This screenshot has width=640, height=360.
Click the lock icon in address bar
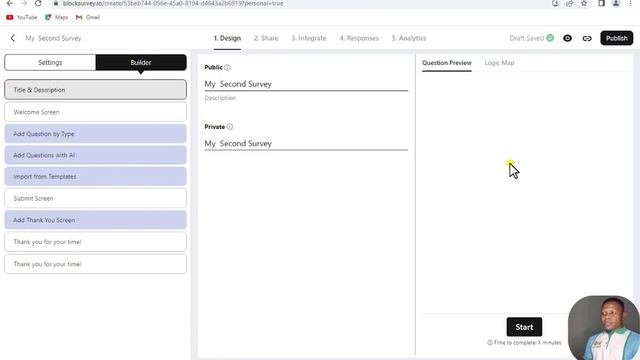tap(56, 3)
